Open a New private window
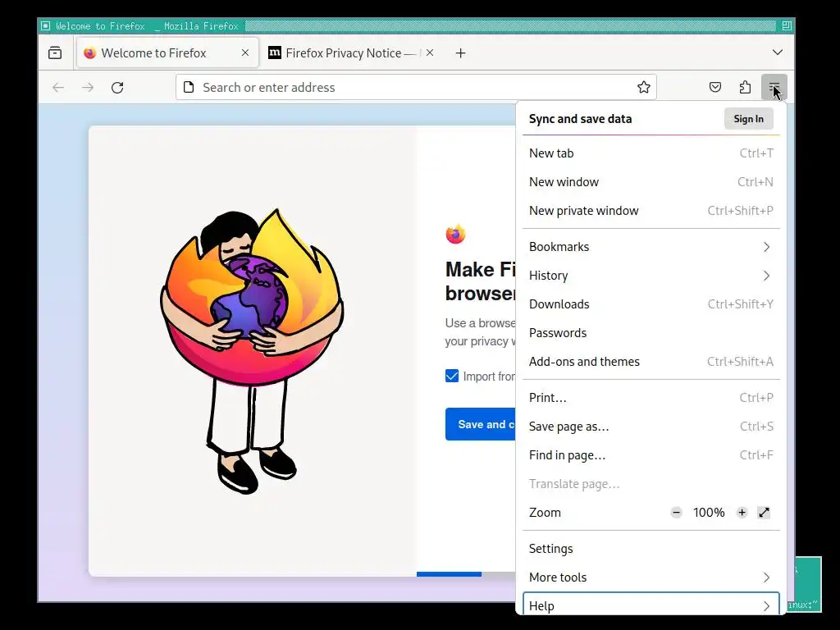The height and width of the screenshot is (630, 840). pyautogui.click(x=651, y=211)
